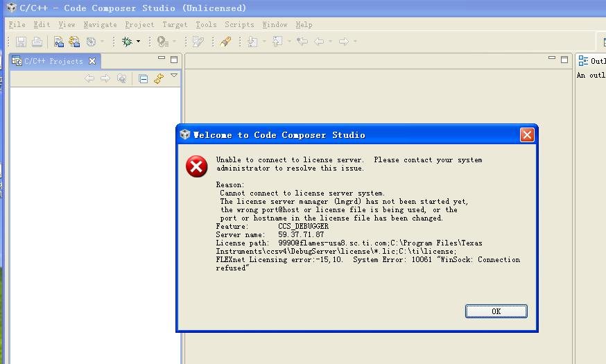Collapse all in C/C++ Projects panel

(143, 79)
